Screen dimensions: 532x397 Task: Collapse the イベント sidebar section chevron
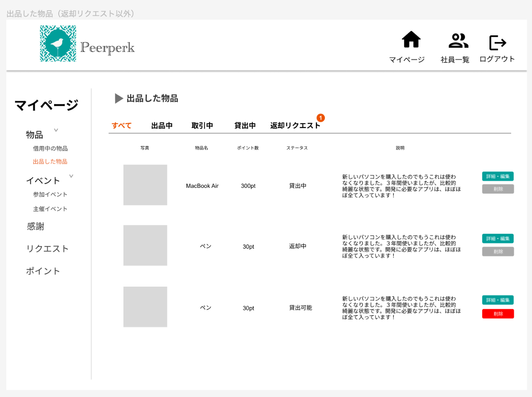click(71, 176)
